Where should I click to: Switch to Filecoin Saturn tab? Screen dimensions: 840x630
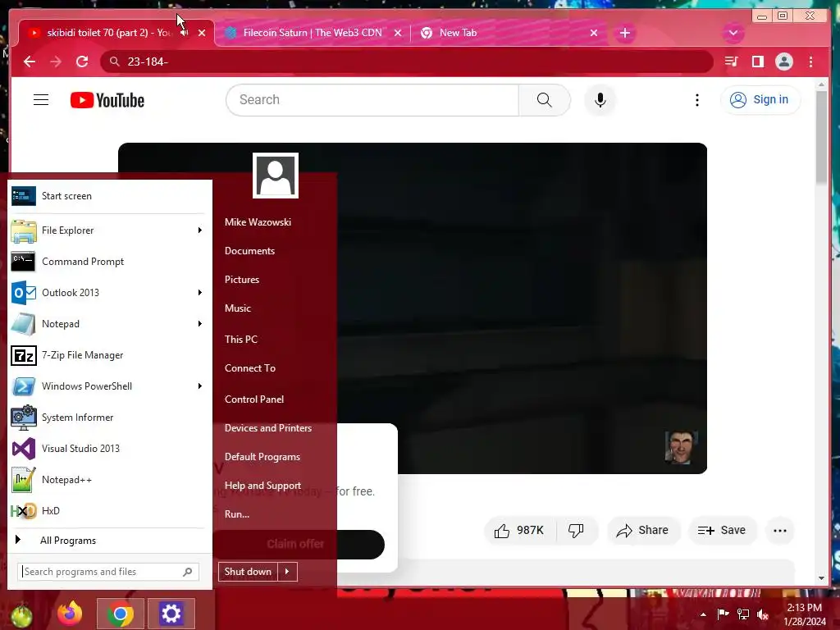(312, 33)
